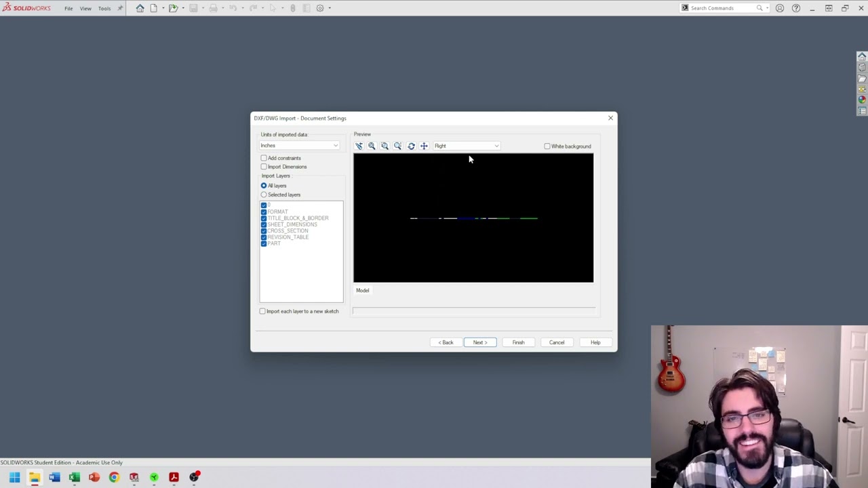Click the Next button
The height and width of the screenshot is (488, 868).
480,342
